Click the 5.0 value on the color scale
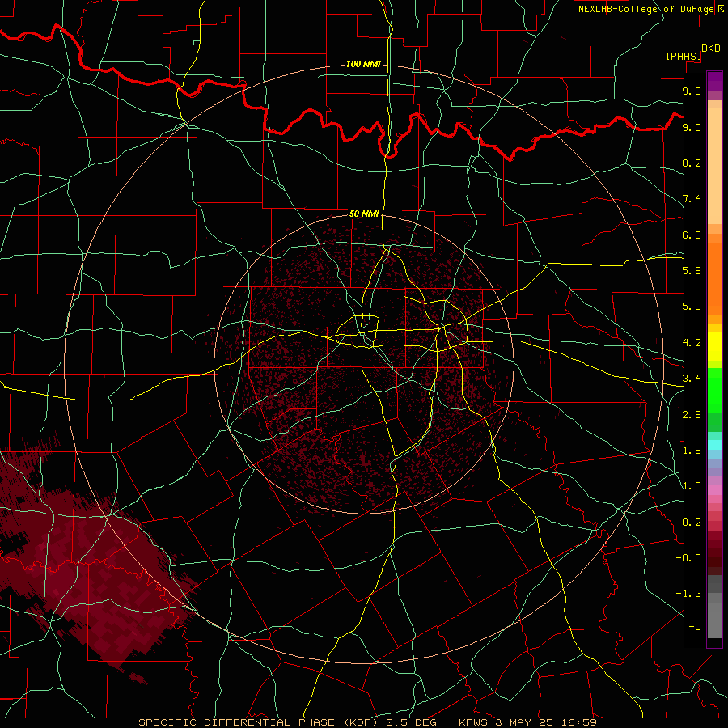 pos(692,307)
